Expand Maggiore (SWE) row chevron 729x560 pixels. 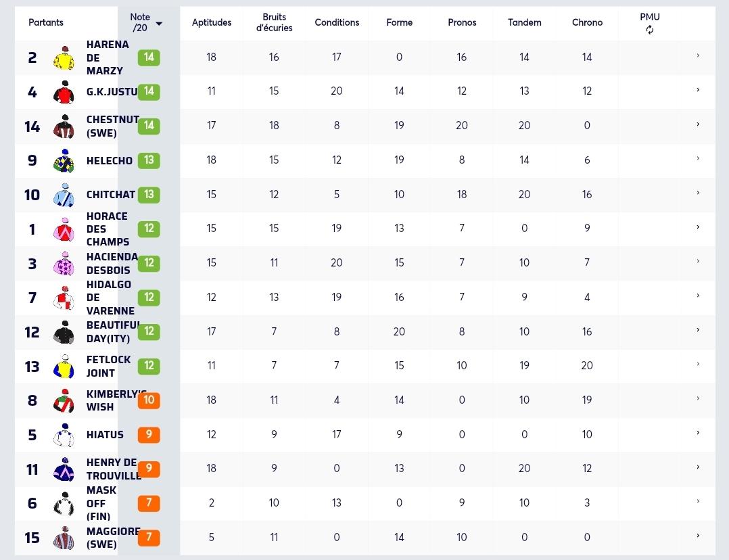pos(698,536)
